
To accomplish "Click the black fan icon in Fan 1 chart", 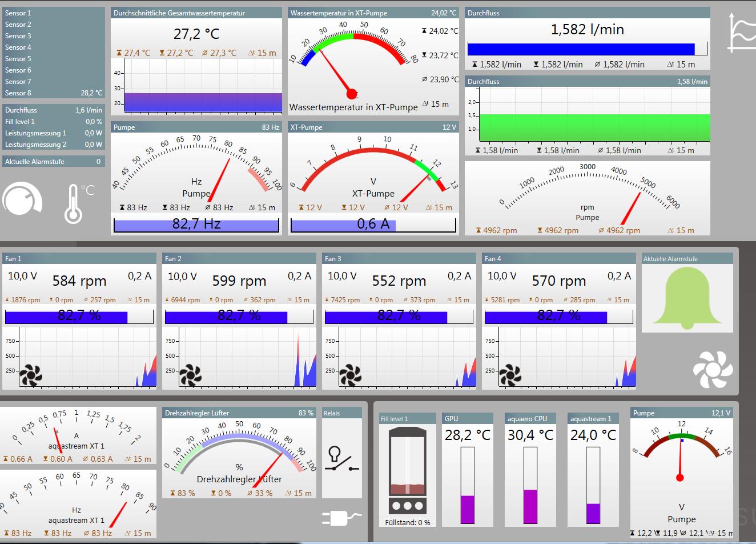I will [x=31, y=375].
